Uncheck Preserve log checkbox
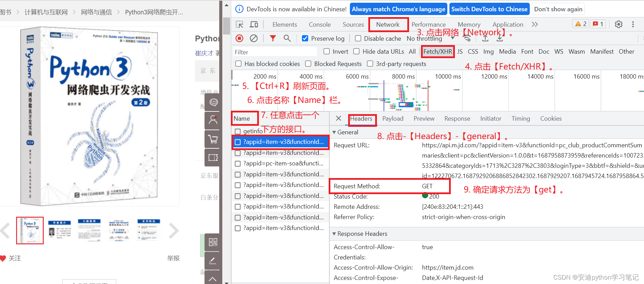This screenshot has height=284, width=644. point(305,38)
